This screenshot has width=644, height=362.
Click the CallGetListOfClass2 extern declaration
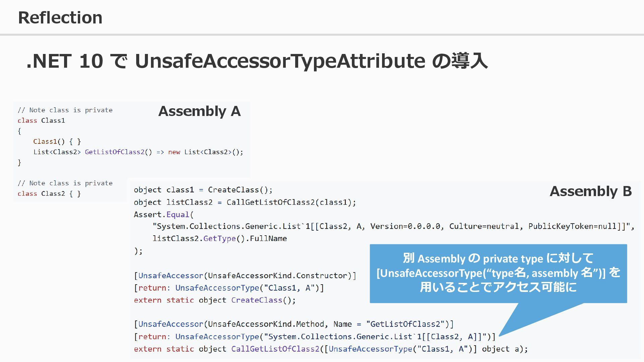(330, 349)
